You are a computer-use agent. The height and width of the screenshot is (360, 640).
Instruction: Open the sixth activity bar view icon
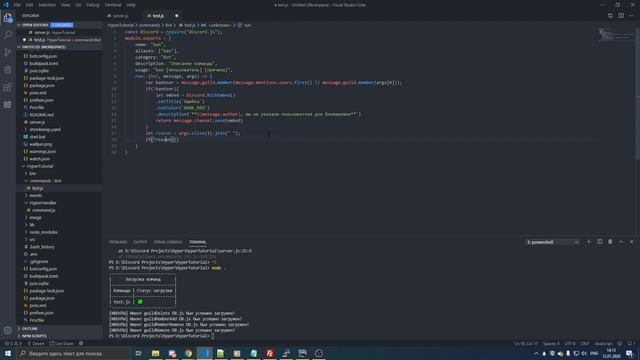click(8, 105)
